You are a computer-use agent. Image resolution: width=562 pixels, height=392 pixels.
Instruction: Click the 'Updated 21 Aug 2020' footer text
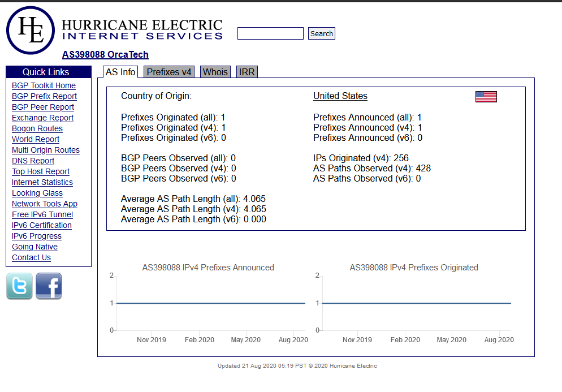297,366
